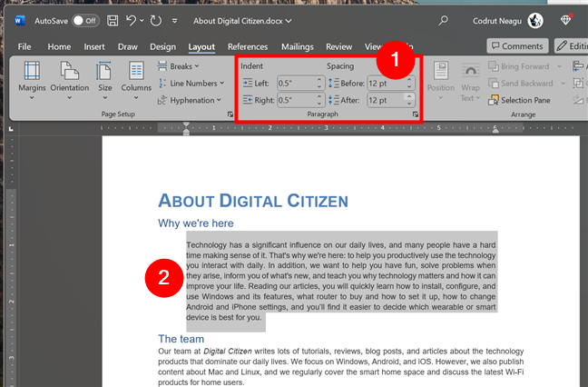Redo the last action
The image size is (588, 387).
tap(156, 21)
